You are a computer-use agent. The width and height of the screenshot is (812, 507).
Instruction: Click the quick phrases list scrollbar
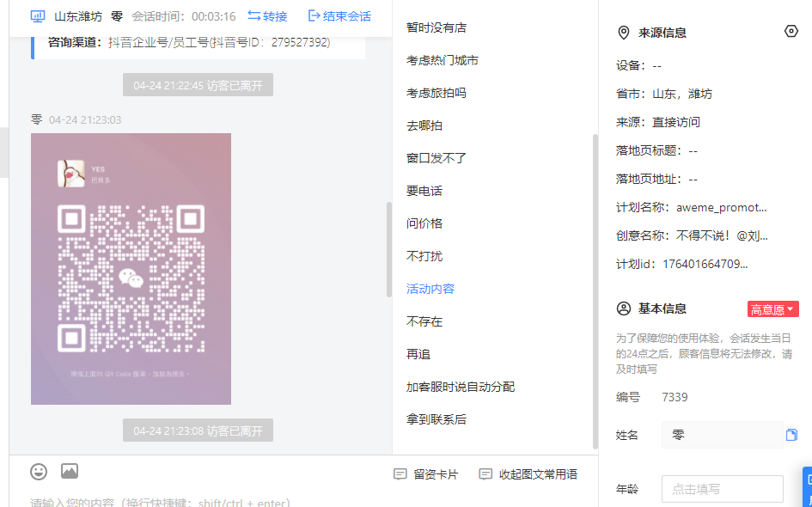coord(595,291)
